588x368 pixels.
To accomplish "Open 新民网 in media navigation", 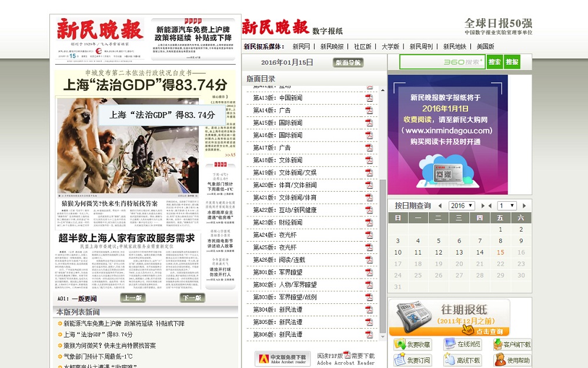I will click(x=302, y=46).
